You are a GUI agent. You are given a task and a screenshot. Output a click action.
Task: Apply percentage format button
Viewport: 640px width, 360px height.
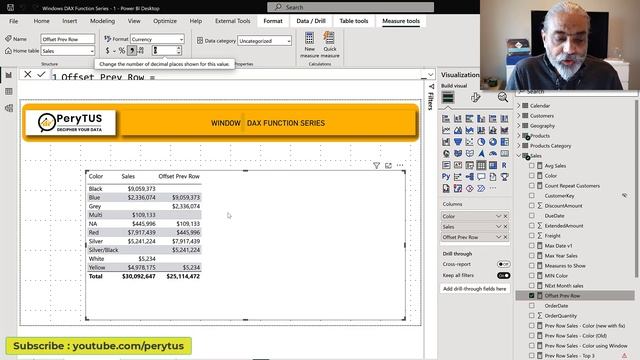(x=122, y=51)
